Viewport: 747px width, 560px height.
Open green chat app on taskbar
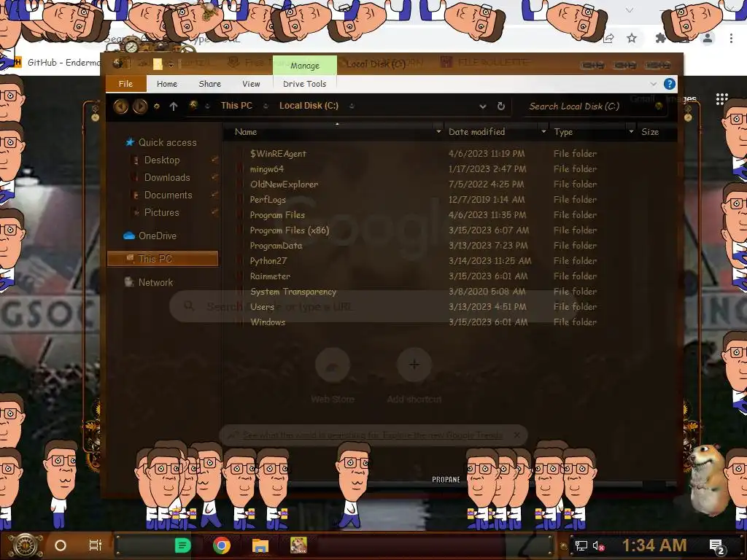pyautogui.click(x=183, y=545)
